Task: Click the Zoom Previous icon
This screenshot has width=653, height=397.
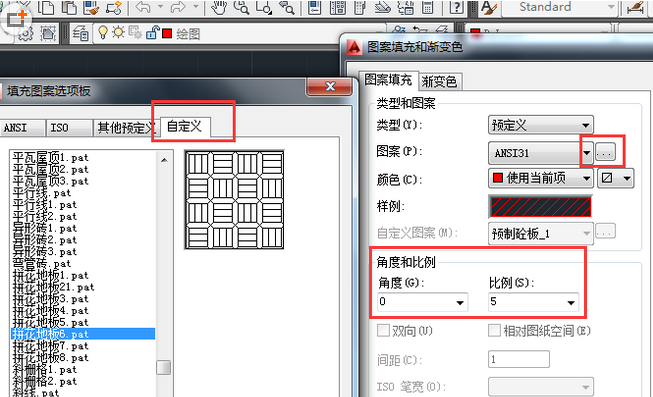Action: (286, 7)
